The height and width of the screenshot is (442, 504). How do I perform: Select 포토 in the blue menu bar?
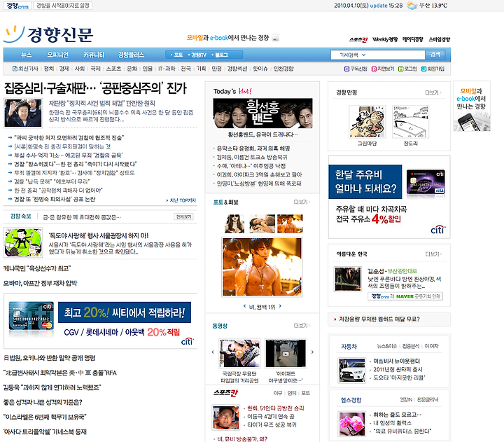coord(177,55)
